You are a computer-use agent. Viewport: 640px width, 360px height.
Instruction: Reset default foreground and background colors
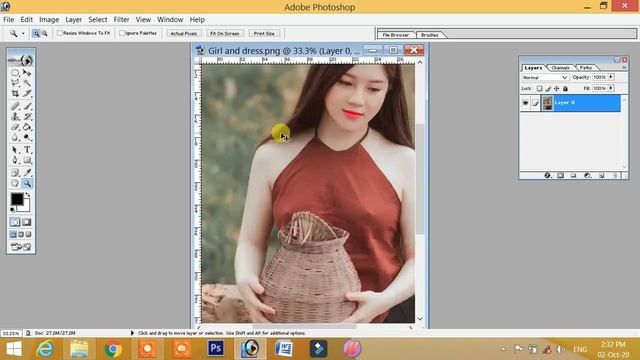(x=13, y=210)
